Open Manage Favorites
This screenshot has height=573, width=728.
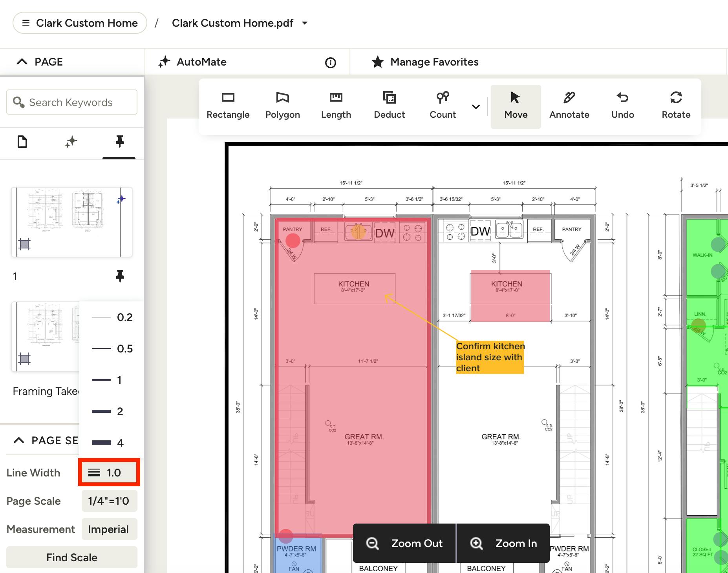point(425,62)
